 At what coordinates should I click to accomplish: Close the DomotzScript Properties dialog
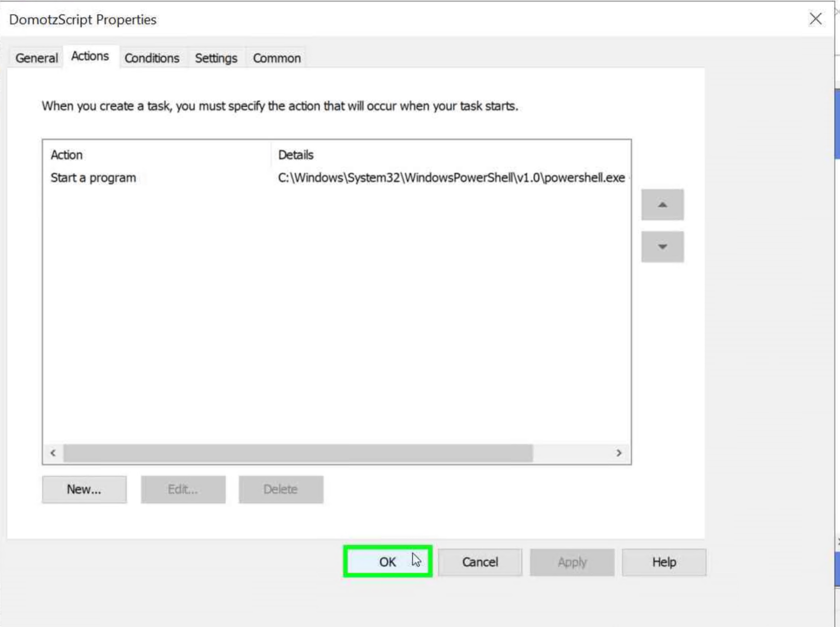(815, 19)
